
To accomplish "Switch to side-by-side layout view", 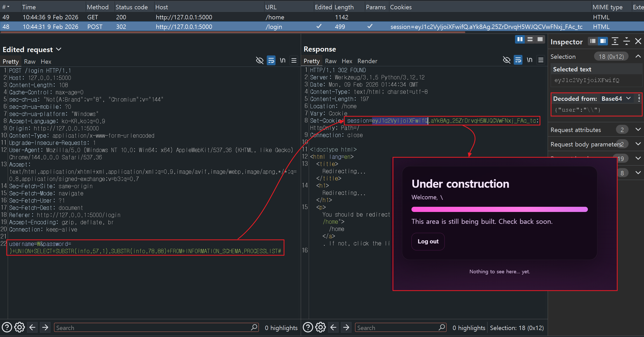I will point(520,39).
